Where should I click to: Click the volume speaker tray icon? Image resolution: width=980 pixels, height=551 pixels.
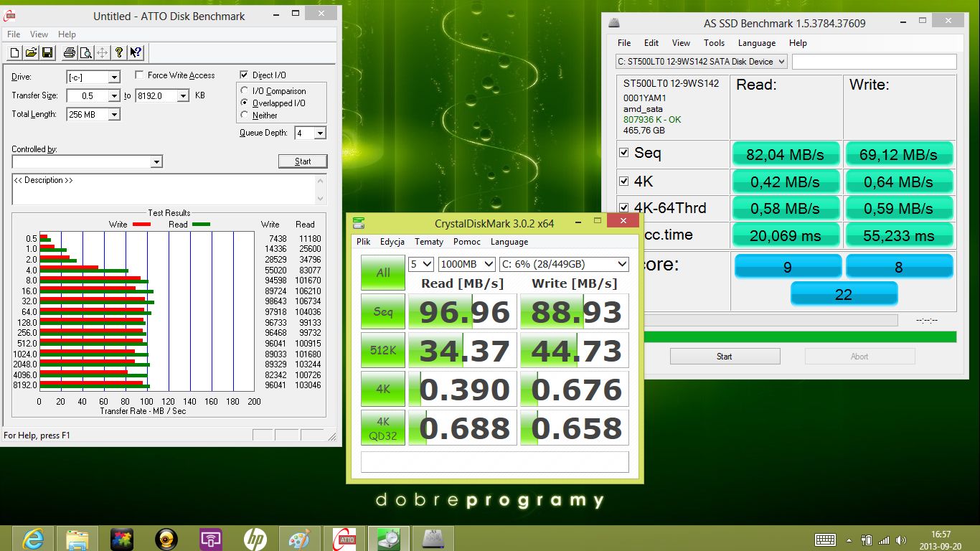coord(902,540)
